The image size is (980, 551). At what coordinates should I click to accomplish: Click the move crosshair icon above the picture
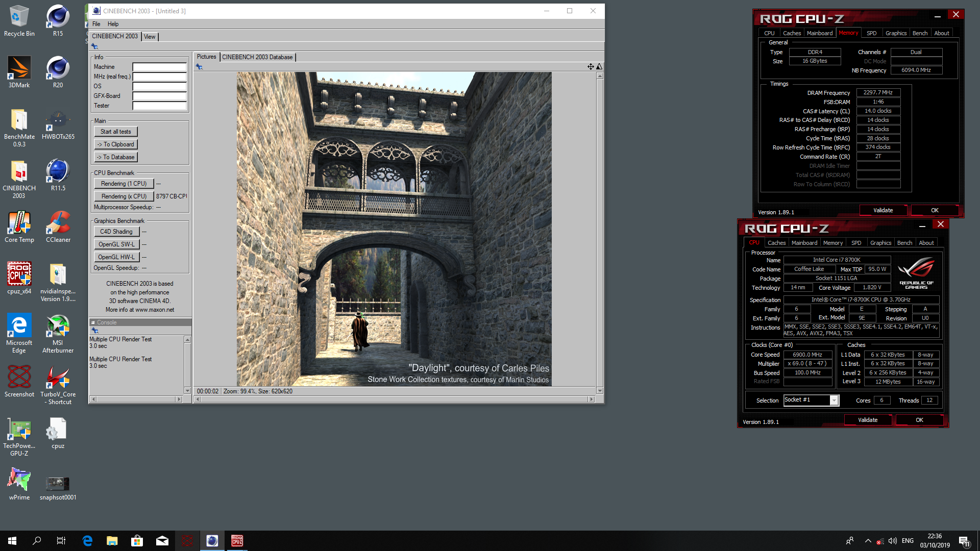(590, 67)
